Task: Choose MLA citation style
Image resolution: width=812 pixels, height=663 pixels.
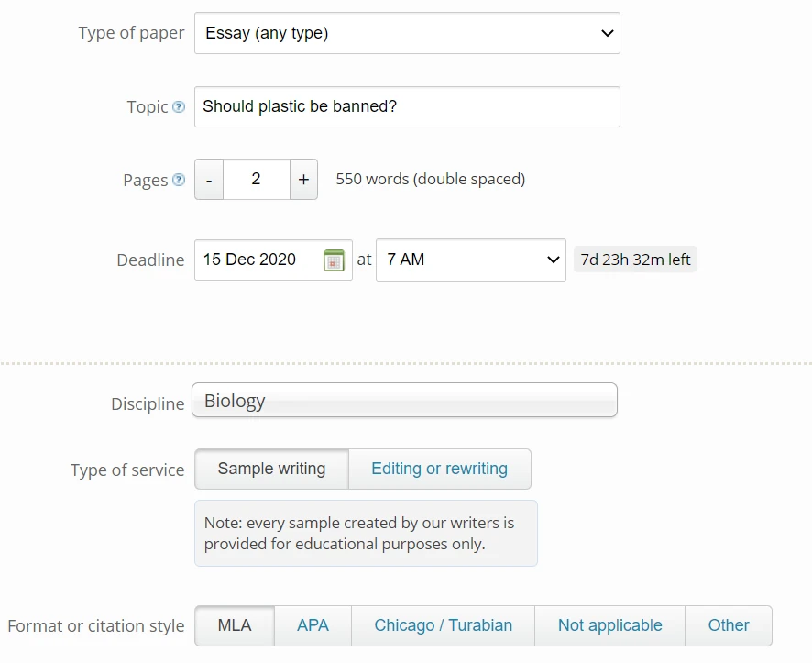Action: click(x=235, y=625)
